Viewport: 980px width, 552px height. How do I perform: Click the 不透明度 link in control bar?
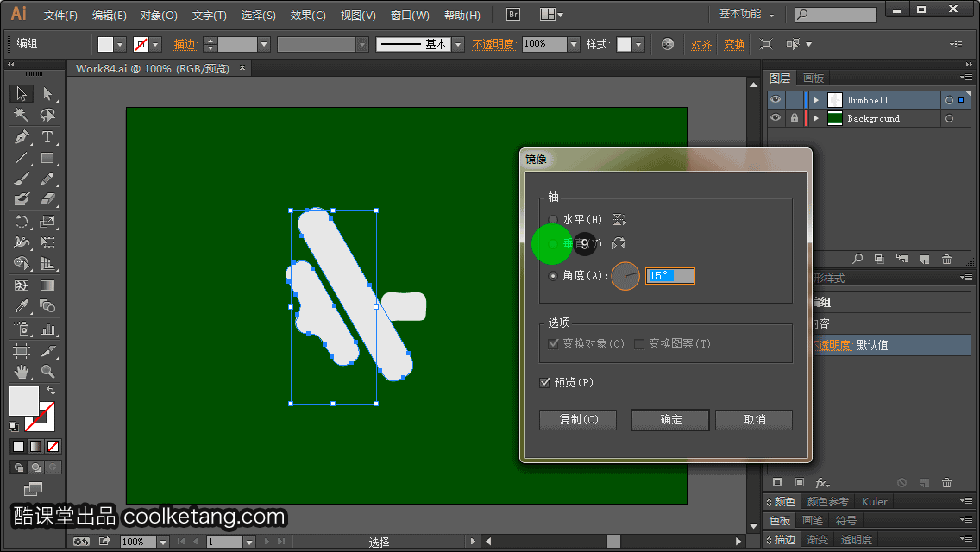tap(493, 44)
